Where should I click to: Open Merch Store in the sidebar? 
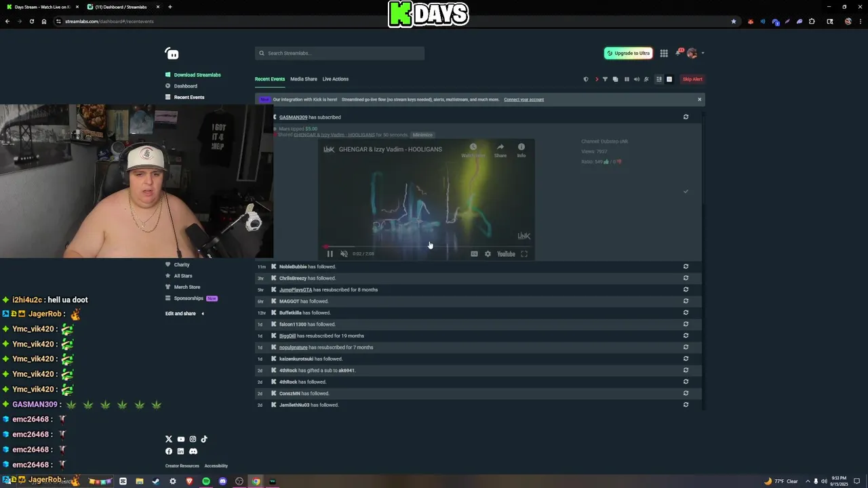183,287
